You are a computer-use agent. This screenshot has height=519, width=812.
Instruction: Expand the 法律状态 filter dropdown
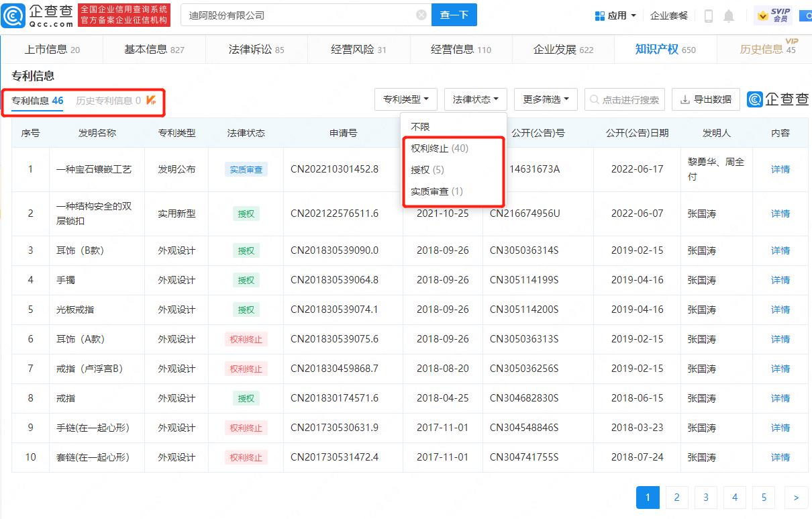476,99
